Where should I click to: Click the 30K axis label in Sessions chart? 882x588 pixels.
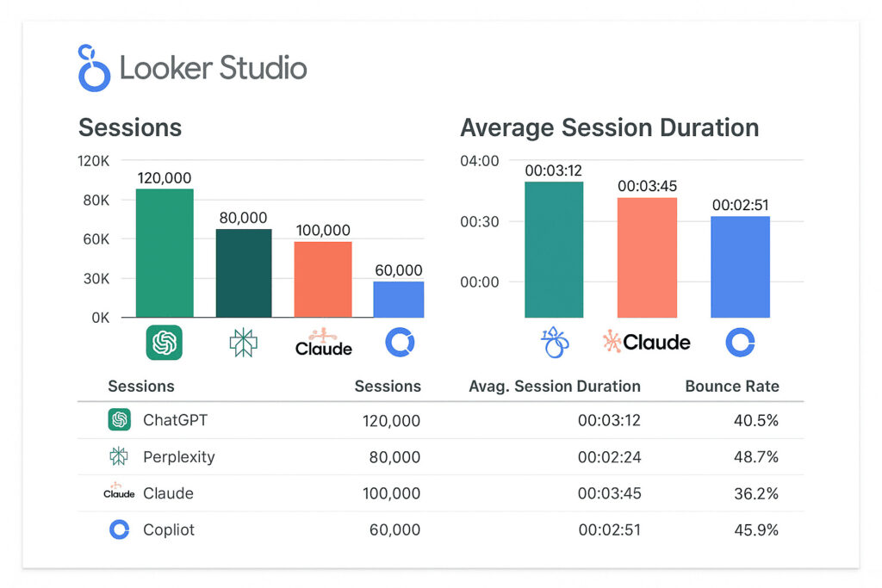[x=96, y=279]
